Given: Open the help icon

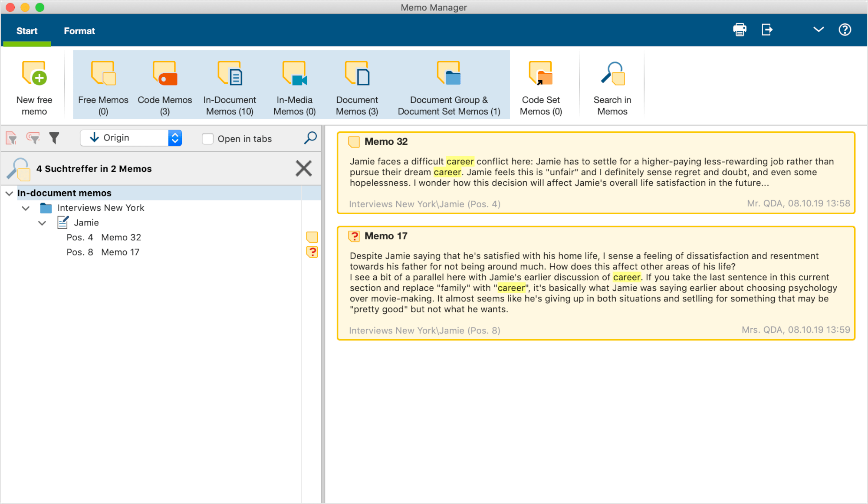Looking at the screenshot, I should 845,30.
